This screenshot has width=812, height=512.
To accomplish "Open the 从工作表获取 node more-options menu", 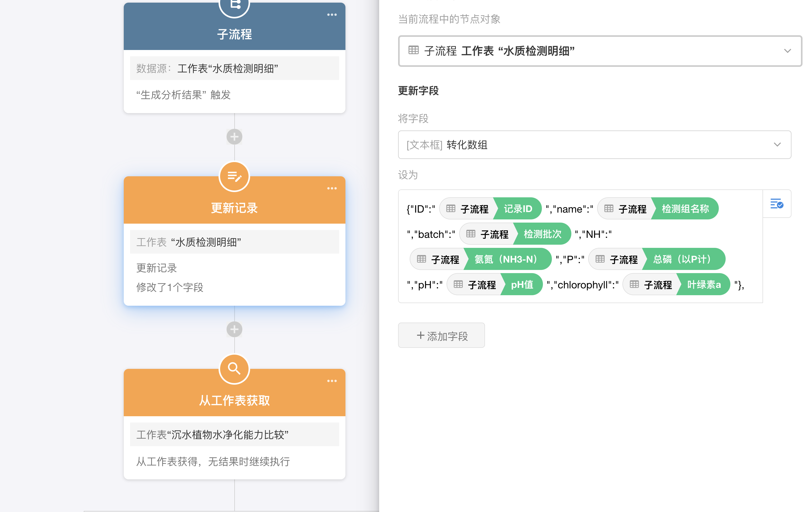I will tap(332, 381).
